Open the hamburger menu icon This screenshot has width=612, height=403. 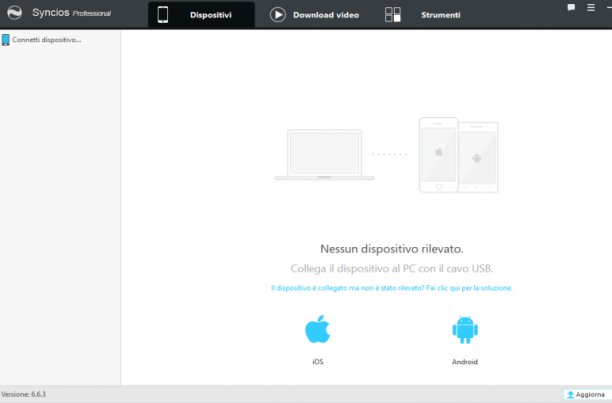(591, 7)
